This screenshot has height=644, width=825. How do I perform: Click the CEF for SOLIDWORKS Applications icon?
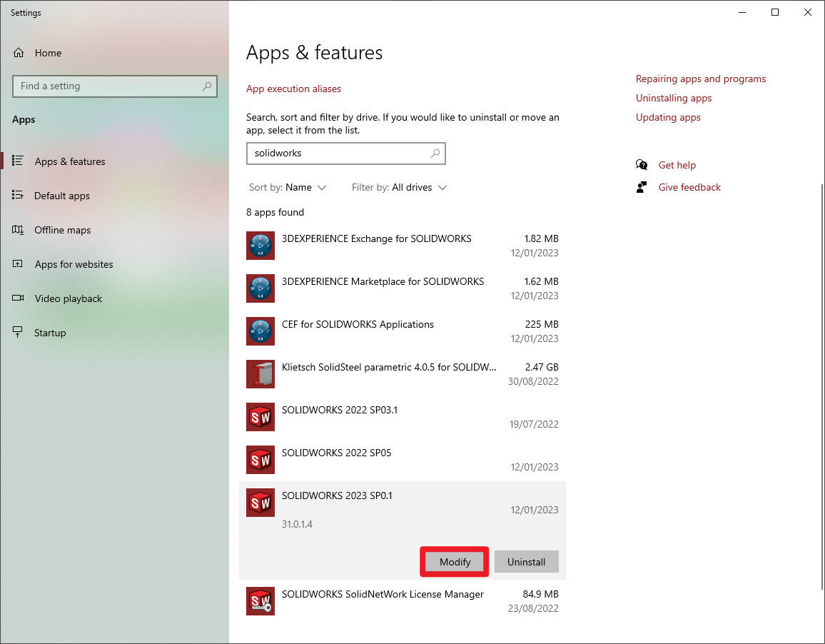click(x=260, y=331)
